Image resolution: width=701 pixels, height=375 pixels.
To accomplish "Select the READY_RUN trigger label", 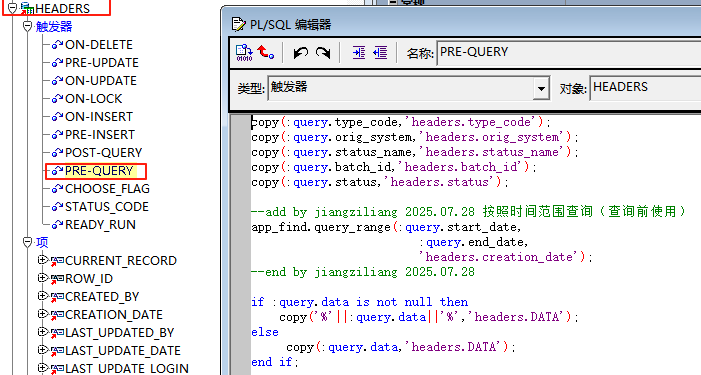I will pos(100,224).
